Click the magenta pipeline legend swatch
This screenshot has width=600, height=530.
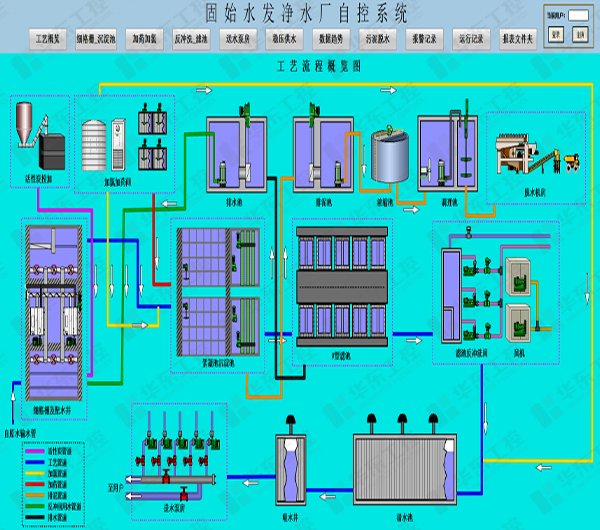click(37, 451)
